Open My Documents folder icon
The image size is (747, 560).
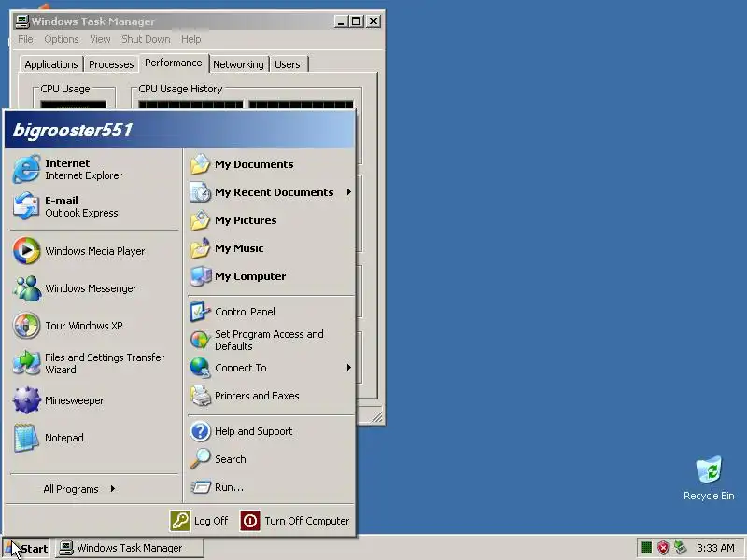pos(200,164)
